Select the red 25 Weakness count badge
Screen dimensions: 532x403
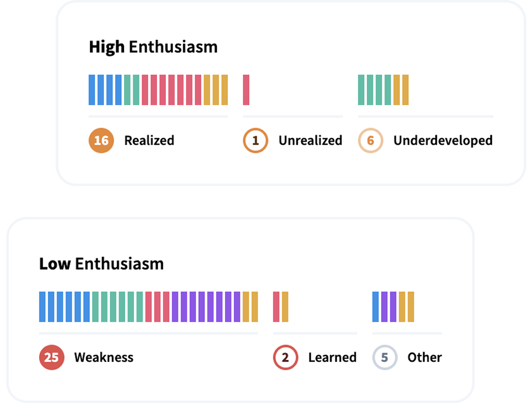tap(51, 357)
